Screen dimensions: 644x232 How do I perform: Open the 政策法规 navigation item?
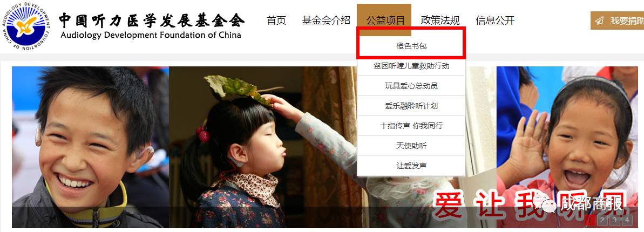(x=440, y=21)
